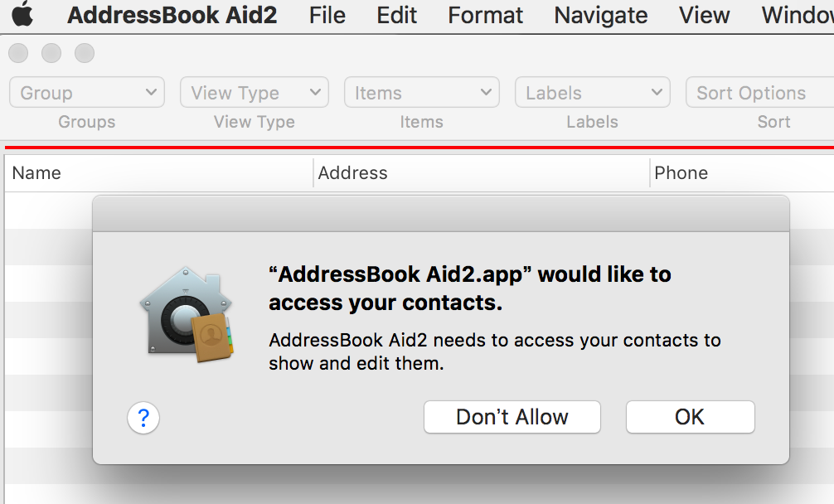Screen dimensions: 834x504
Task: Open the Sort Options dropdown
Action: 759,93
